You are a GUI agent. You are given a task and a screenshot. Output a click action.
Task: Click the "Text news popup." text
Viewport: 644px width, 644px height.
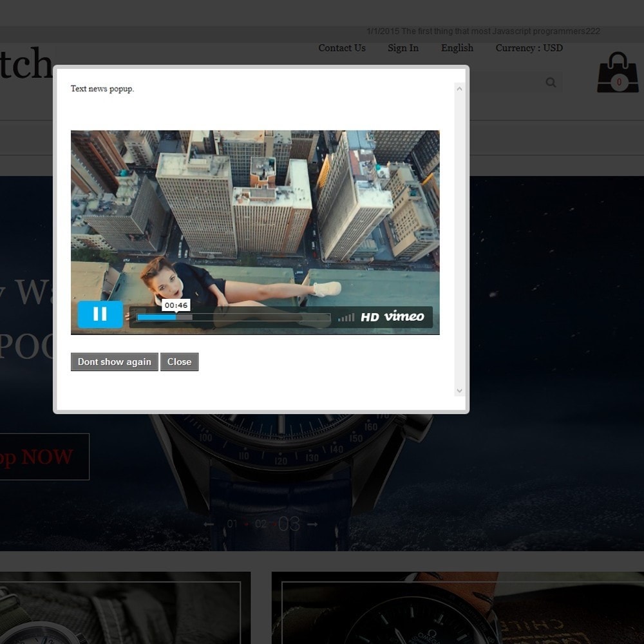click(102, 89)
